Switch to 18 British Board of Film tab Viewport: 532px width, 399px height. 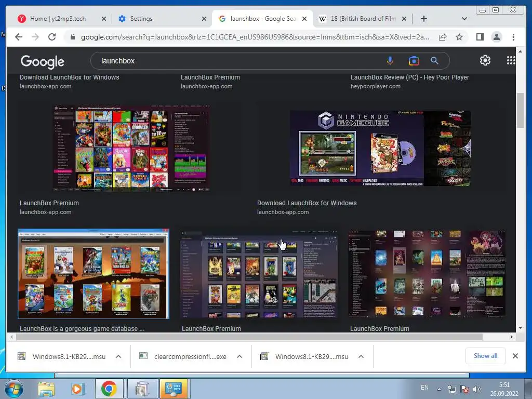[363, 19]
